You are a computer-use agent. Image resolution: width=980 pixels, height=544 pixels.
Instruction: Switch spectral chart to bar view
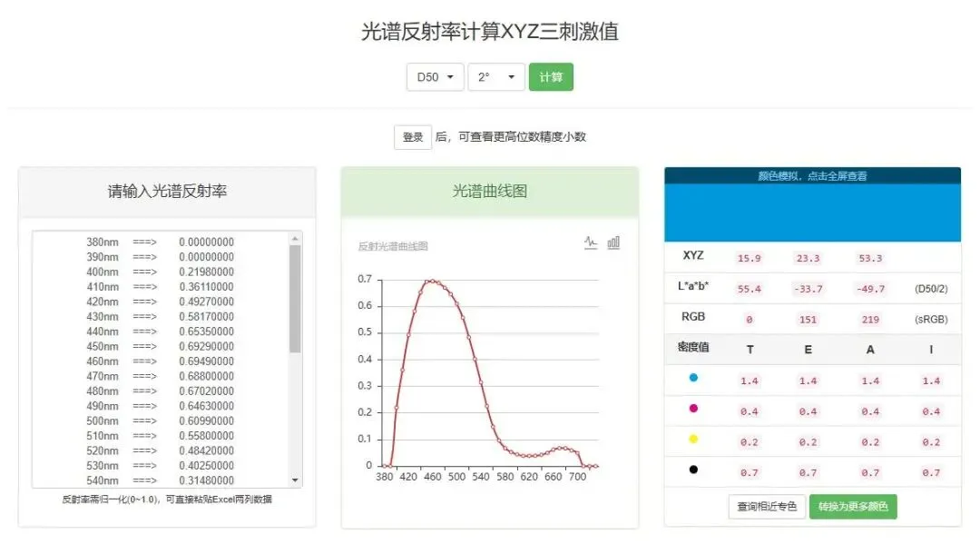point(612,242)
